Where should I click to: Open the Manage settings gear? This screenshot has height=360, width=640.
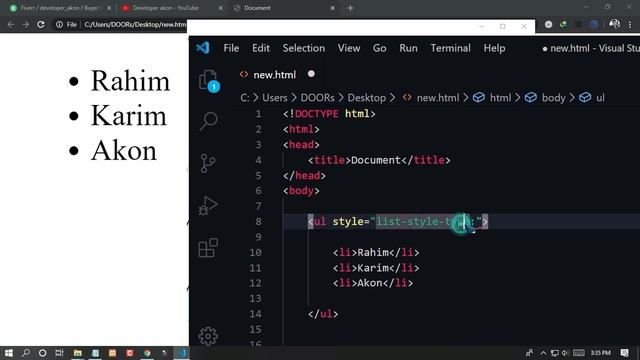pos(208,336)
